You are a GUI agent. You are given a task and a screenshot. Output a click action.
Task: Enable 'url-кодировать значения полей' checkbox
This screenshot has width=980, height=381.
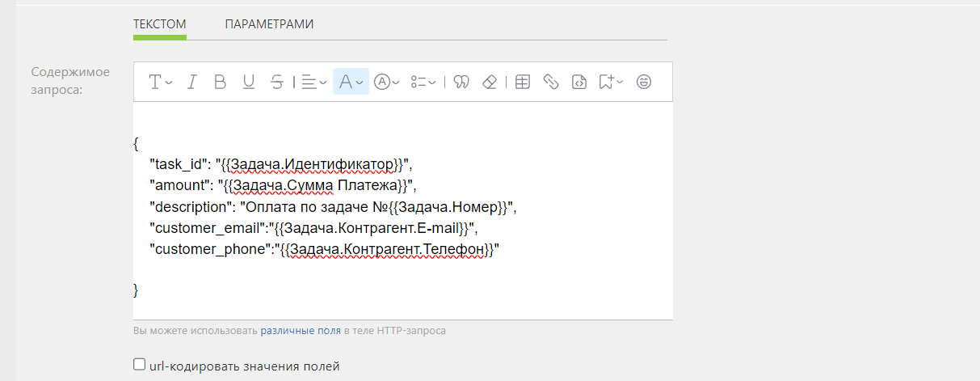click(139, 365)
